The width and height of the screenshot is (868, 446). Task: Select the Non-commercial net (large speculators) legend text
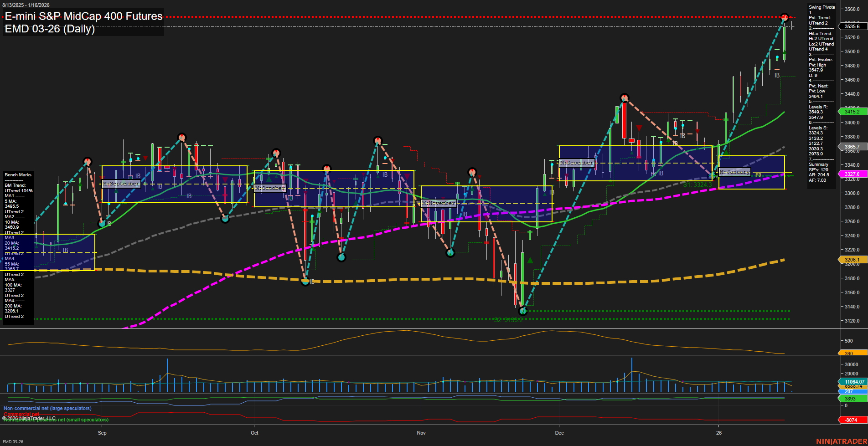coord(47,408)
